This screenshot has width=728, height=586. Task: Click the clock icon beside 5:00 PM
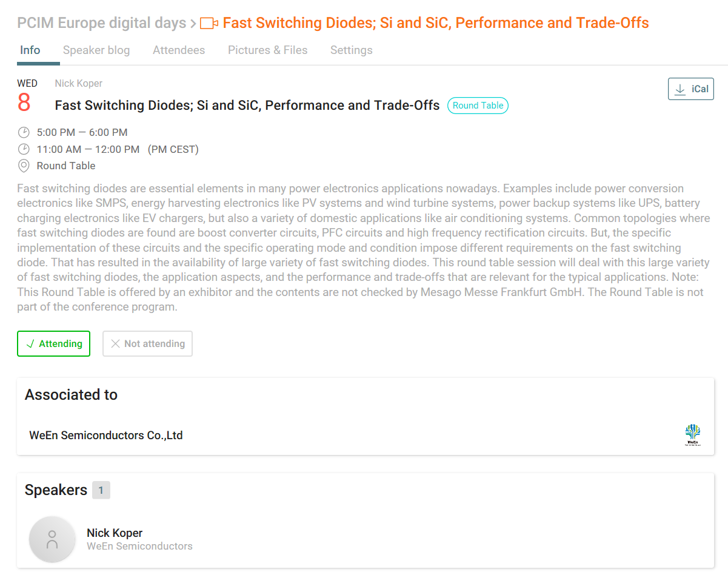[24, 132]
